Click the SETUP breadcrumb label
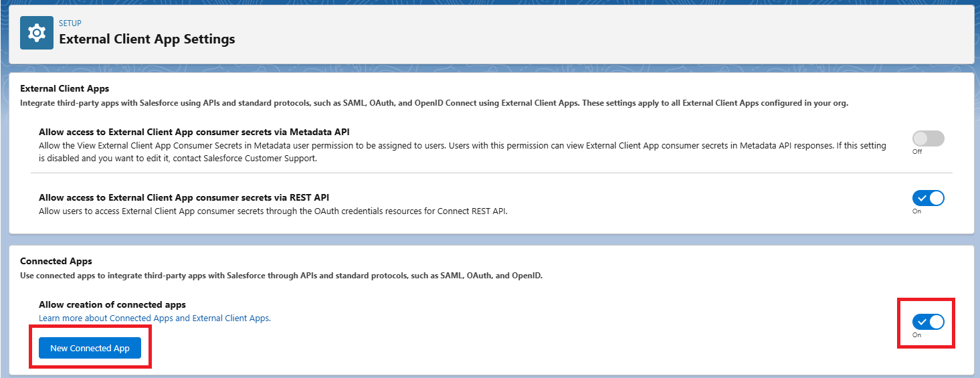The height and width of the screenshot is (378, 980). [x=70, y=23]
